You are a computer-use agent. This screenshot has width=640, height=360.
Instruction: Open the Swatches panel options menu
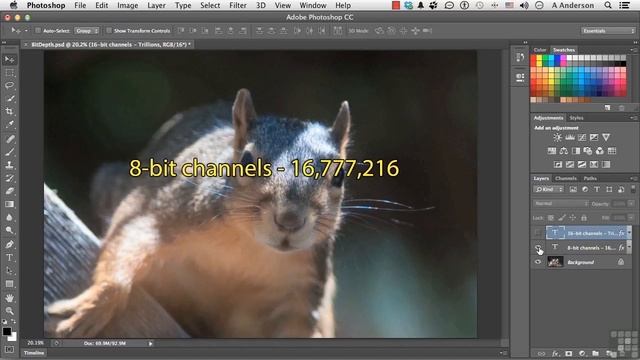coord(634,50)
